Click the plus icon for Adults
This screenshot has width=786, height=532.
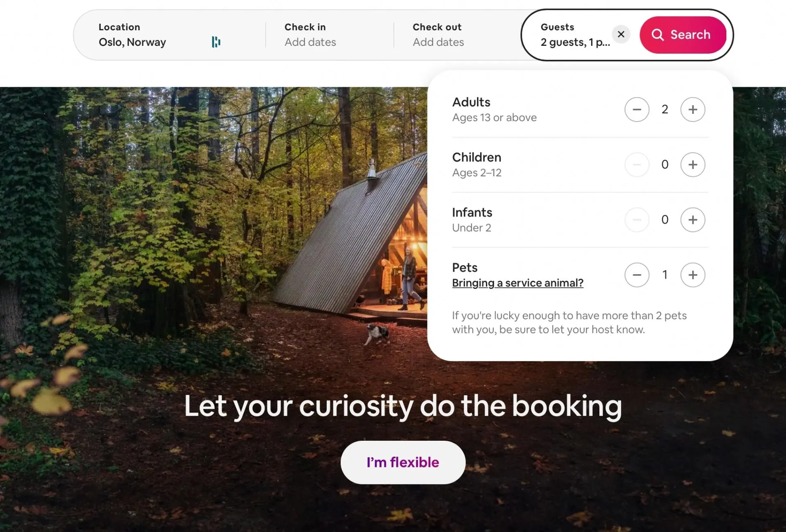pyautogui.click(x=693, y=109)
